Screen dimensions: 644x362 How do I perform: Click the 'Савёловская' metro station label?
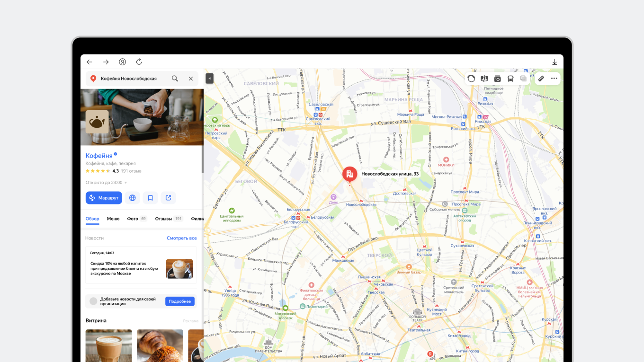pyautogui.click(x=321, y=104)
